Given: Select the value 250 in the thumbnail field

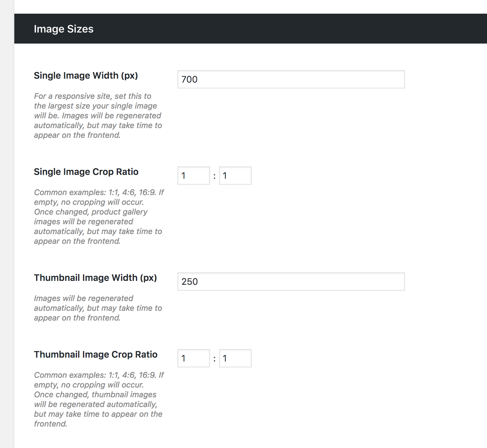Looking at the screenshot, I should click(x=190, y=282).
